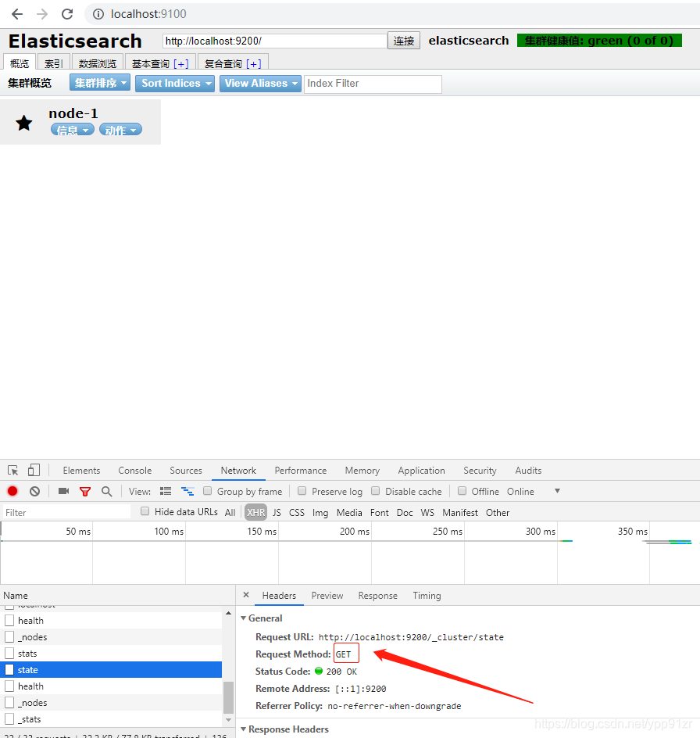The height and width of the screenshot is (738, 700).
Task: Check the box beside the _stats request
Action: (9, 718)
